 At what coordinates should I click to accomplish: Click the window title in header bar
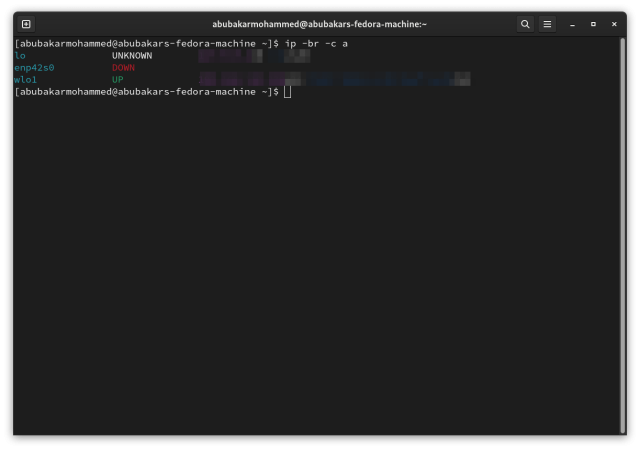tap(319, 24)
